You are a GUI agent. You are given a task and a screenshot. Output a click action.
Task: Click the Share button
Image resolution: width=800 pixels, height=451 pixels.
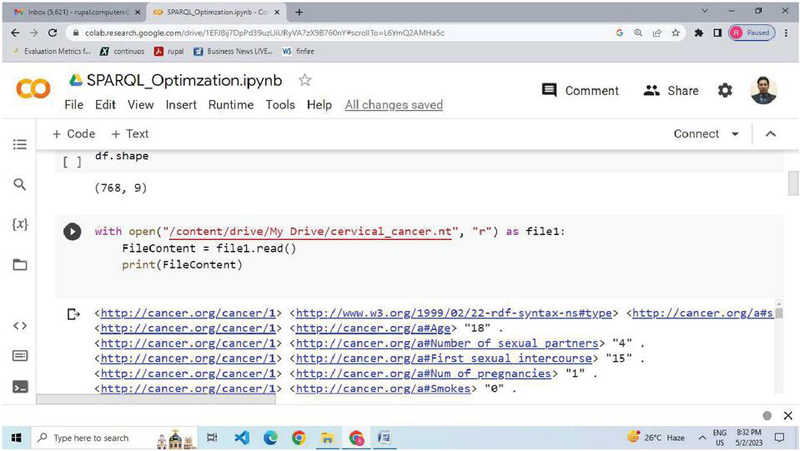click(x=671, y=90)
